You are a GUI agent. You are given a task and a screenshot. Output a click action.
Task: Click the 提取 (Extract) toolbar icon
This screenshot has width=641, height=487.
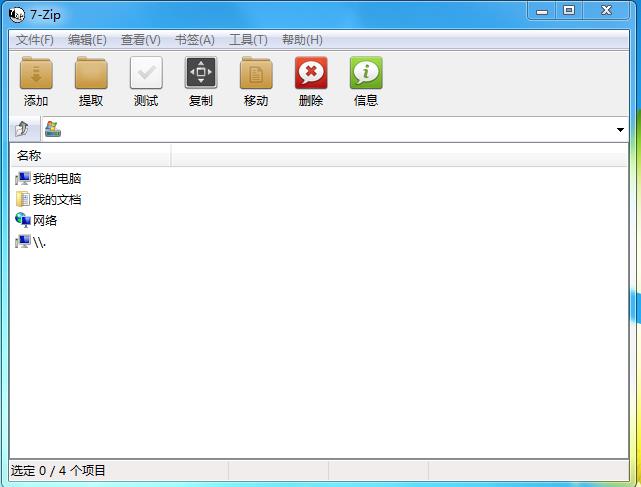91,73
